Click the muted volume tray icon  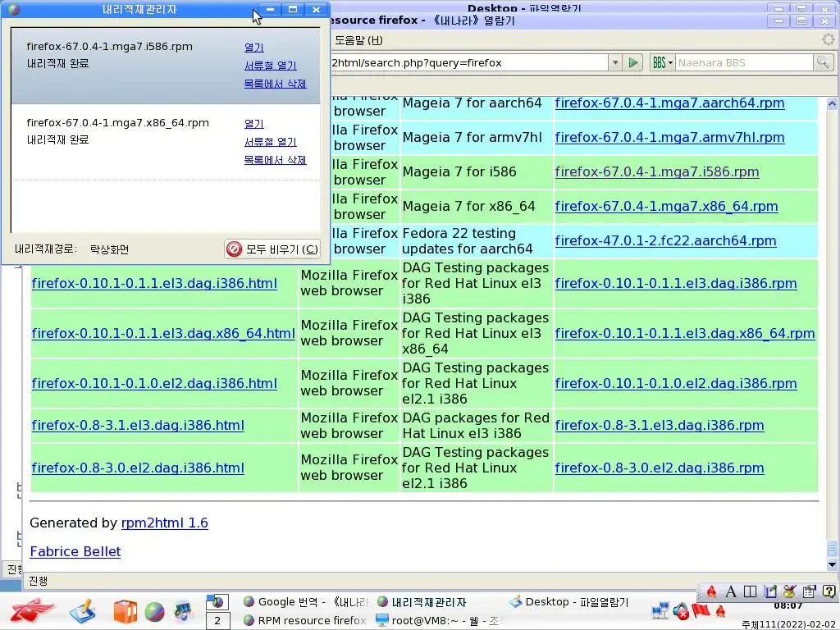click(x=681, y=610)
